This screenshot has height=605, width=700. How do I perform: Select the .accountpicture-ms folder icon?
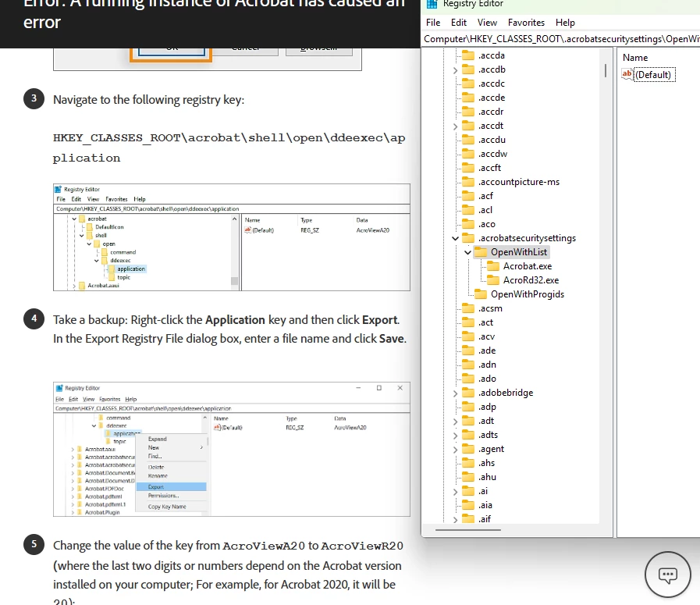pyautogui.click(x=468, y=182)
